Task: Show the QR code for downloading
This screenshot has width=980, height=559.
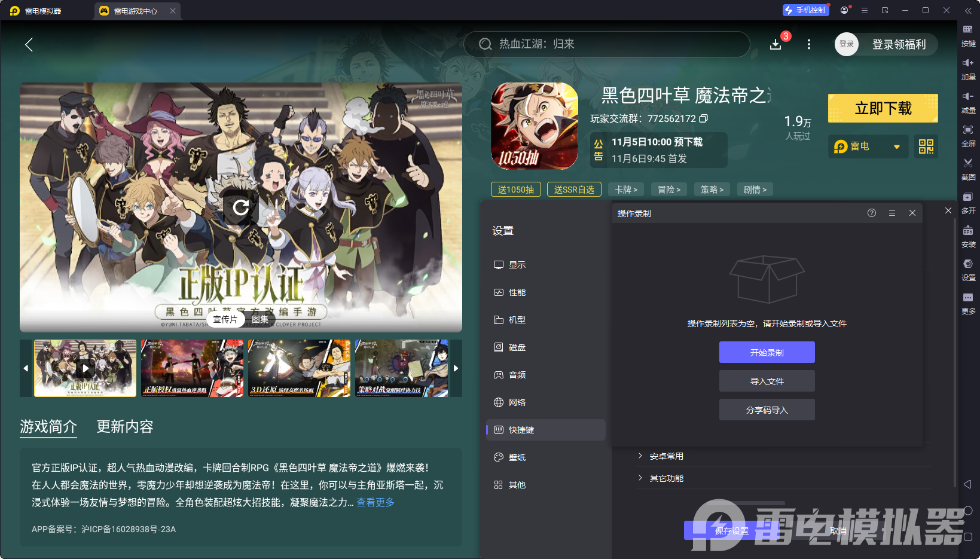Action: click(926, 146)
